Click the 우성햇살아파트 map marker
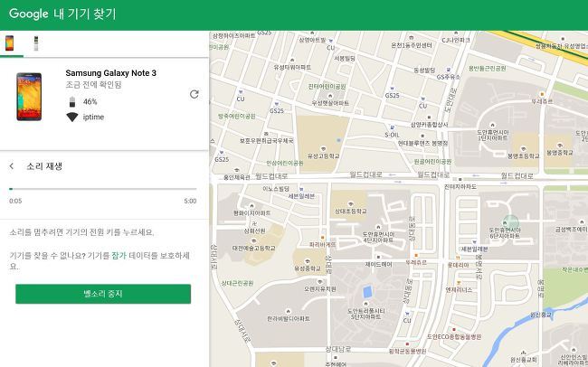Viewport: 588px width, 367px height. point(330,97)
